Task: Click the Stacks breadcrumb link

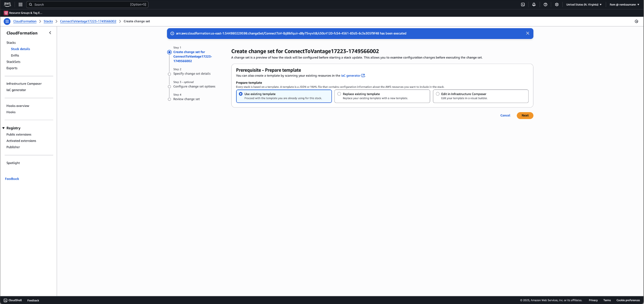Action: click(48, 21)
